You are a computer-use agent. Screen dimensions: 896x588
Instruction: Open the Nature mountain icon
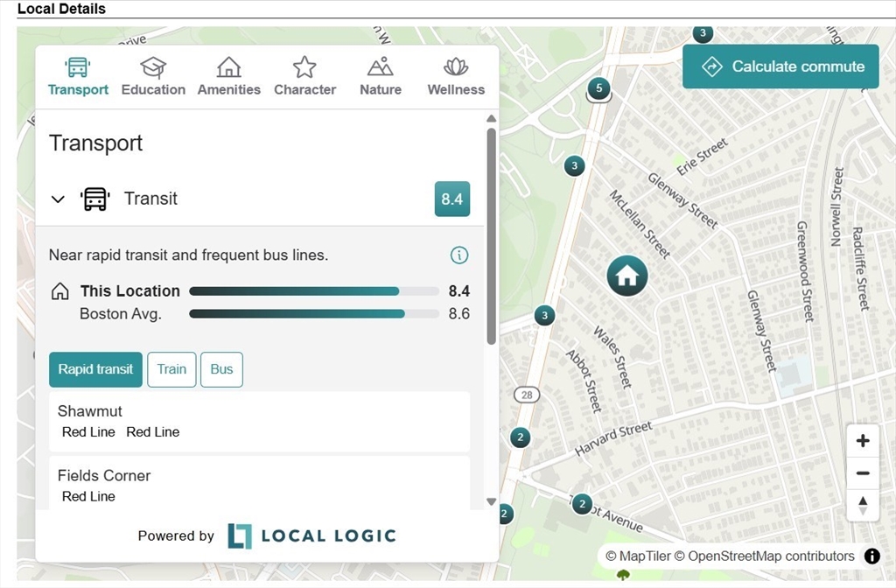(380, 68)
